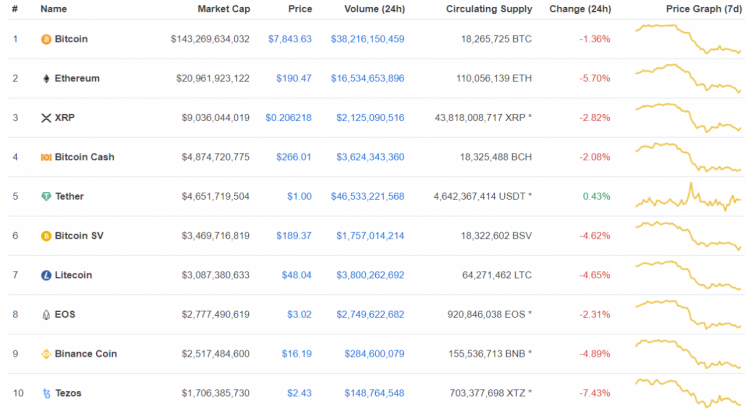Sort table by Change (24h) header
The height and width of the screenshot is (412, 745).
pos(580,9)
